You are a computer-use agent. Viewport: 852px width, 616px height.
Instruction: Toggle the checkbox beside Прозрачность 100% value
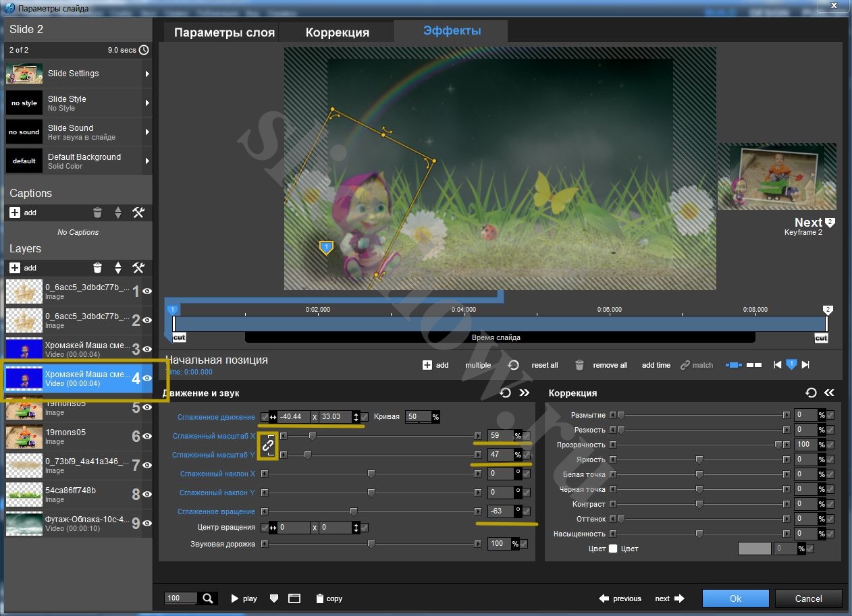click(830, 445)
